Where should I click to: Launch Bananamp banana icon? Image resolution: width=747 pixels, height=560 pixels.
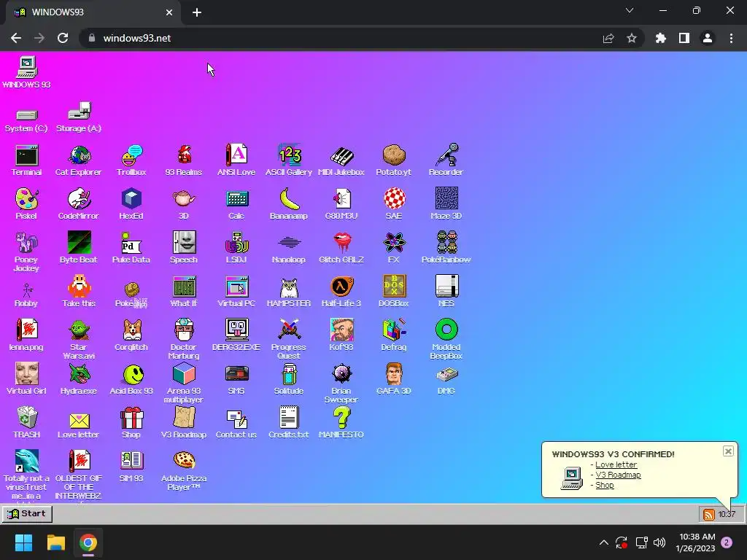[x=289, y=204]
